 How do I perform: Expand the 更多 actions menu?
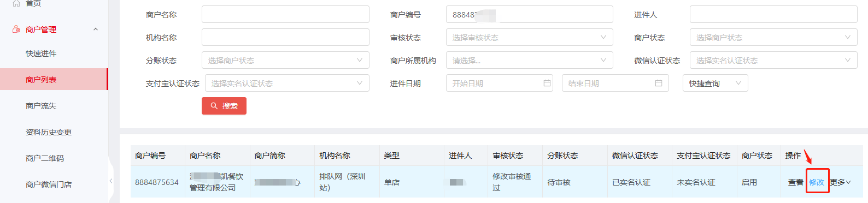point(841,182)
